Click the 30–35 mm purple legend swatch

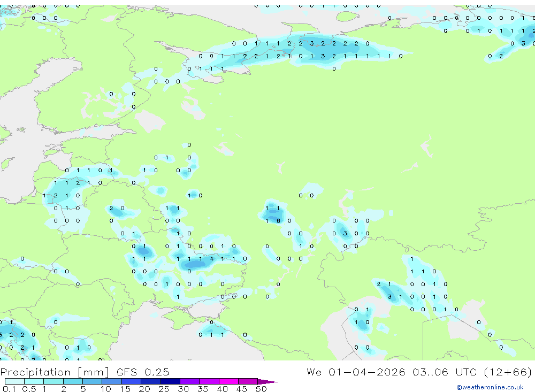point(190,381)
